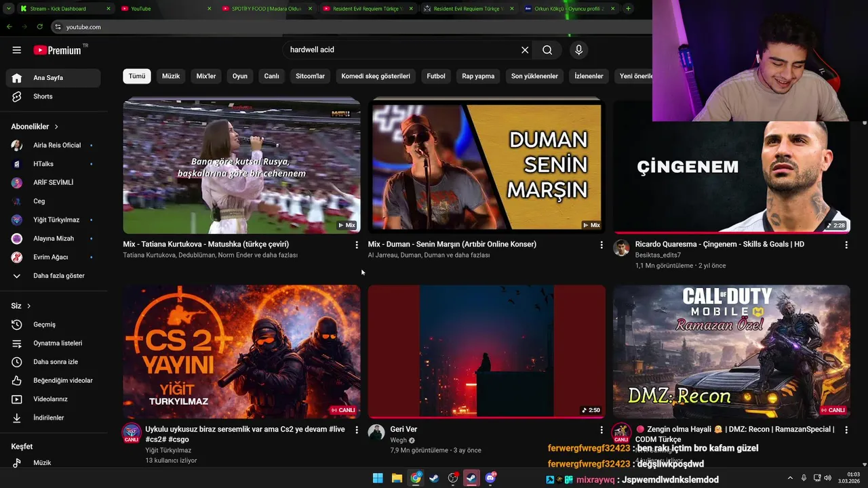Select the Mix'ler filter chip

[x=206, y=76]
